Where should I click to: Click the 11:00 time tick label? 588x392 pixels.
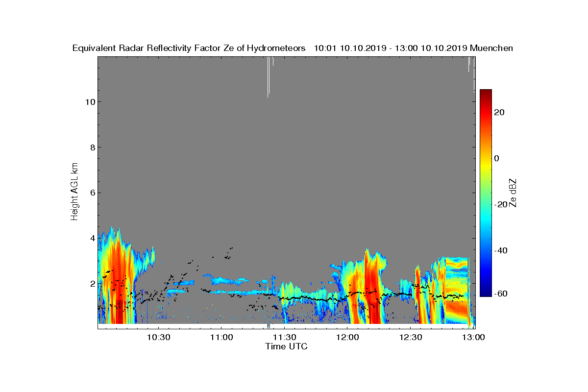tap(222, 337)
